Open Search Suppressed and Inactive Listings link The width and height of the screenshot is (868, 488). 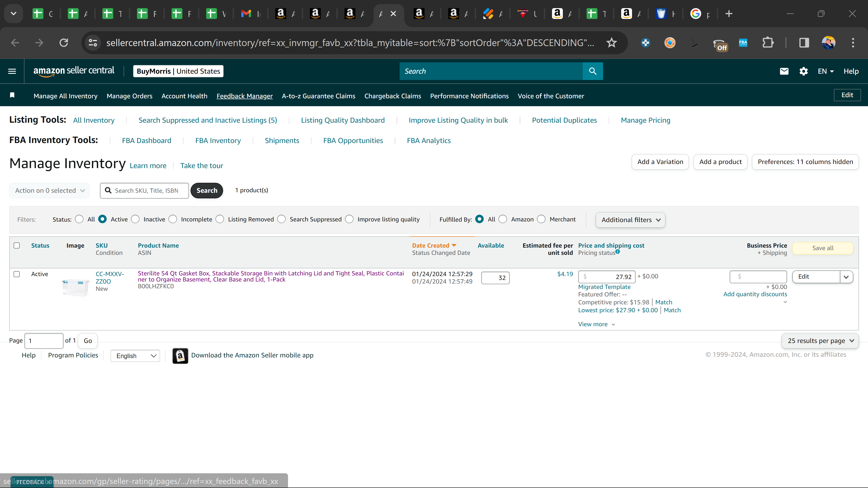coord(208,120)
